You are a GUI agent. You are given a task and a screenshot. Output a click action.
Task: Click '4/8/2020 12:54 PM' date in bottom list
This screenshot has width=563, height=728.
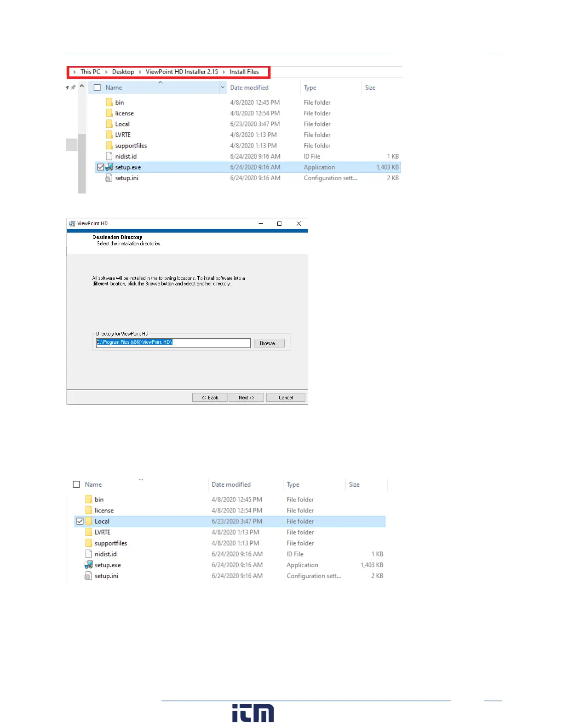(x=237, y=511)
